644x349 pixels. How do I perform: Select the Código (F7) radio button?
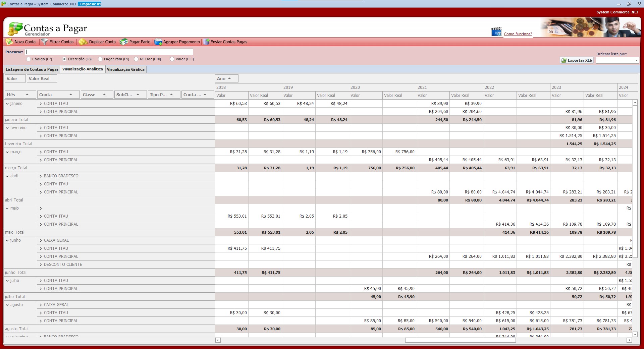(x=29, y=59)
